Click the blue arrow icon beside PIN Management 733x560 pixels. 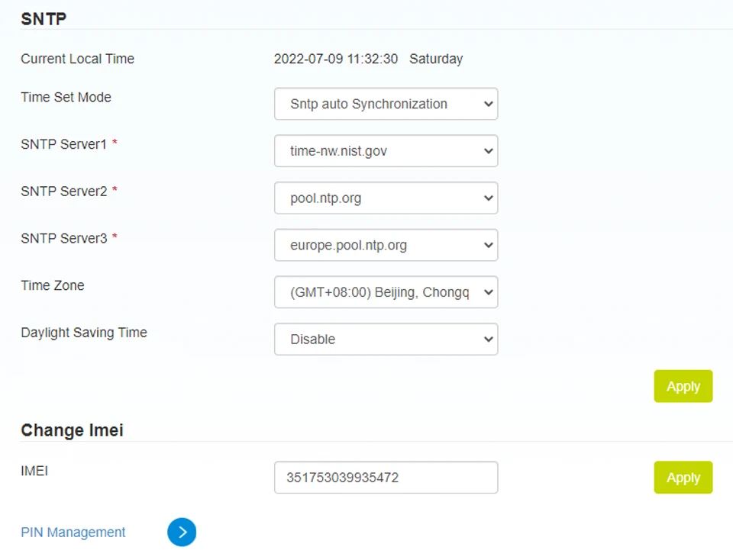[182, 532]
